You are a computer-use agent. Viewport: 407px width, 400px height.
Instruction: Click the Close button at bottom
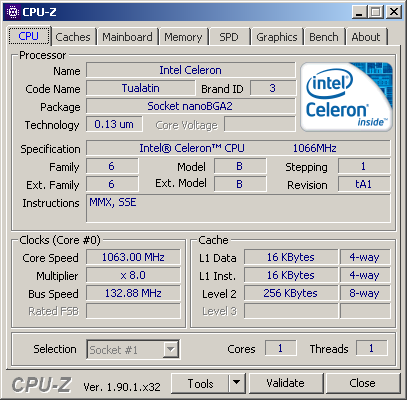tap(363, 384)
